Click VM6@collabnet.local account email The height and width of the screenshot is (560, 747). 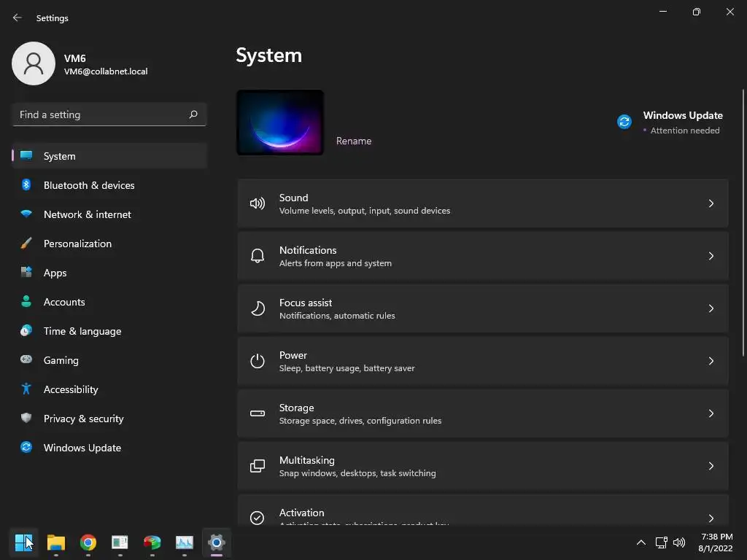coord(106,71)
